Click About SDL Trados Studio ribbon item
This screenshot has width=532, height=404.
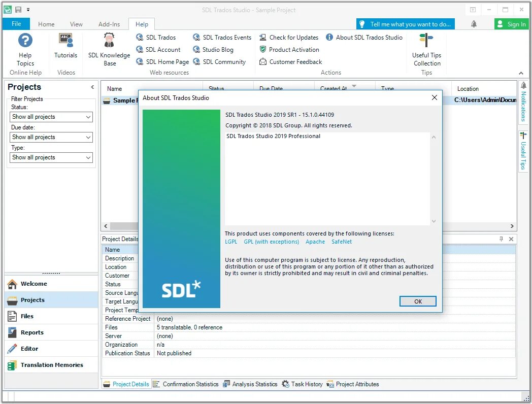pos(364,38)
